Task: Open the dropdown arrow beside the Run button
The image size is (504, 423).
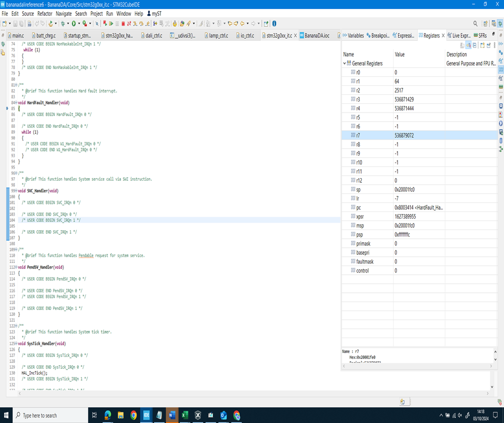Action: [79, 24]
